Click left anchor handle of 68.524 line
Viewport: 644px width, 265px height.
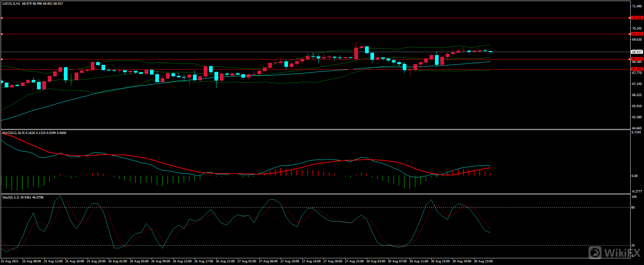pyautogui.click(x=2, y=59)
